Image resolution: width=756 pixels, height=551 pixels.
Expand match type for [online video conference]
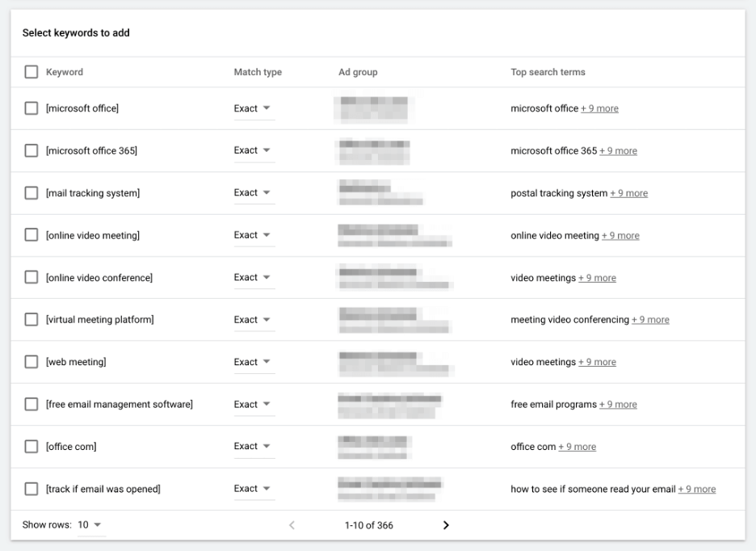click(x=254, y=277)
